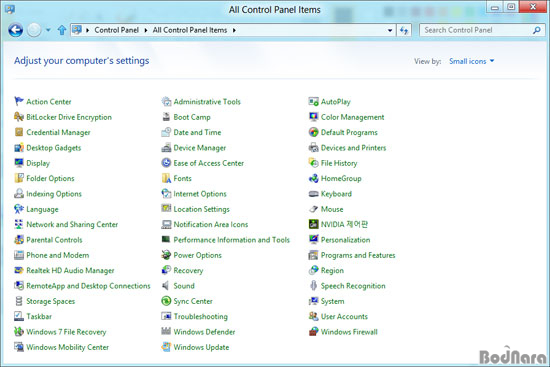This screenshot has width=550, height=367.
Task: Open the HomeGroup link
Action: pyautogui.click(x=341, y=178)
